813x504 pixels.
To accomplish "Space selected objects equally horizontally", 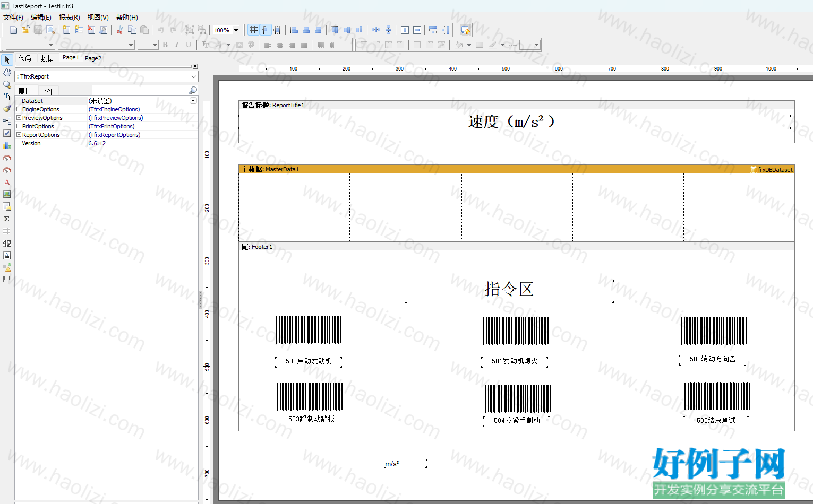I will [x=376, y=30].
